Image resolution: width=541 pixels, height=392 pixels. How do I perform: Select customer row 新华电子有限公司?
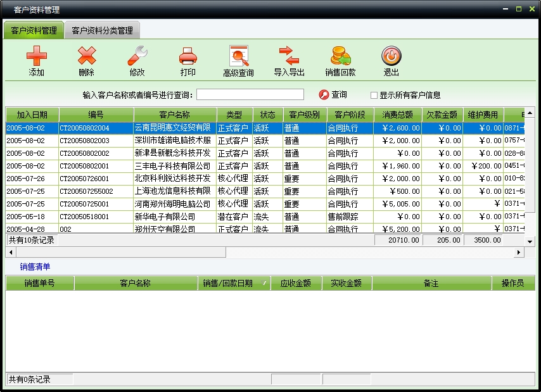coord(172,217)
